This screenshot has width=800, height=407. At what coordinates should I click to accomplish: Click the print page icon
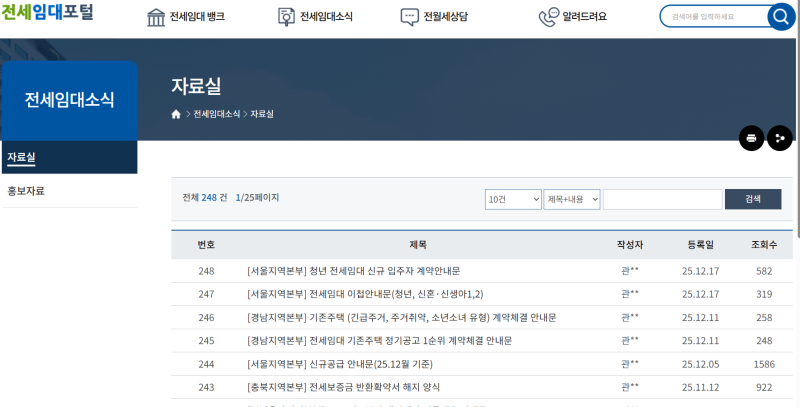point(752,138)
